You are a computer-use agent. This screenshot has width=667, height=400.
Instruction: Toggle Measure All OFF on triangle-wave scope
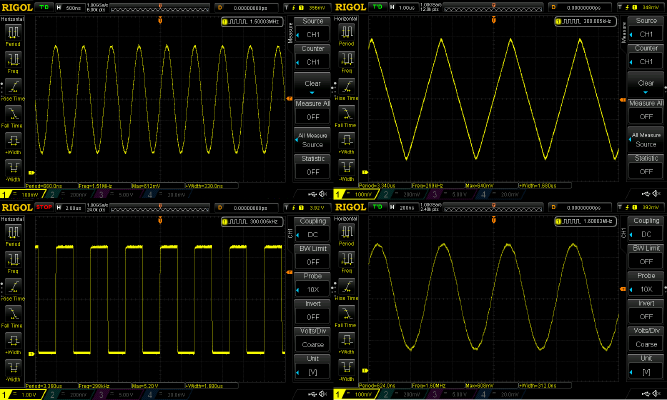point(646,111)
